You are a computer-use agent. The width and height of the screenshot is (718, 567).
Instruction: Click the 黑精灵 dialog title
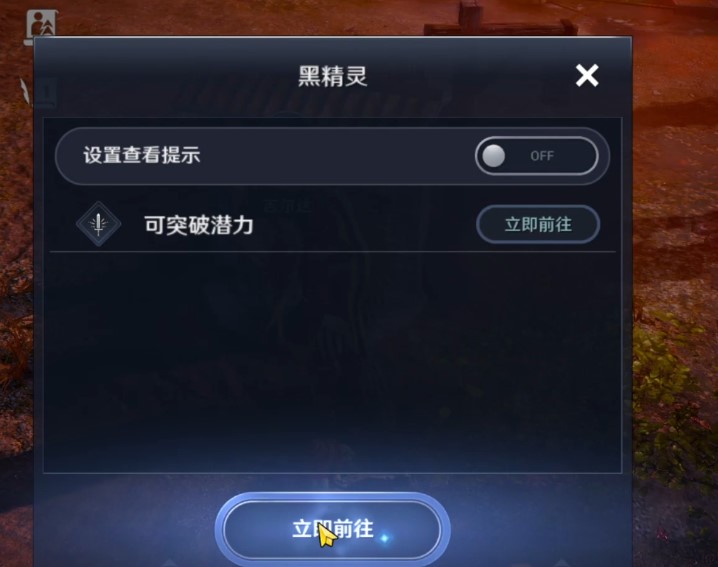click(x=332, y=76)
